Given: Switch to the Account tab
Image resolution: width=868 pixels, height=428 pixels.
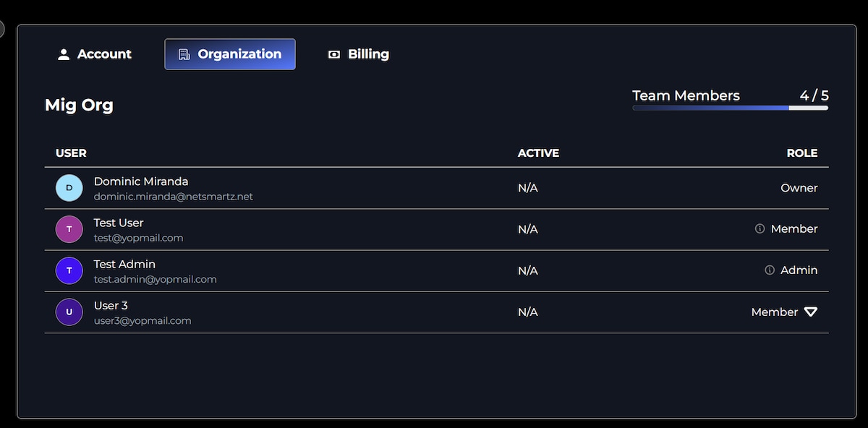Looking at the screenshot, I should click(x=95, y=54).
